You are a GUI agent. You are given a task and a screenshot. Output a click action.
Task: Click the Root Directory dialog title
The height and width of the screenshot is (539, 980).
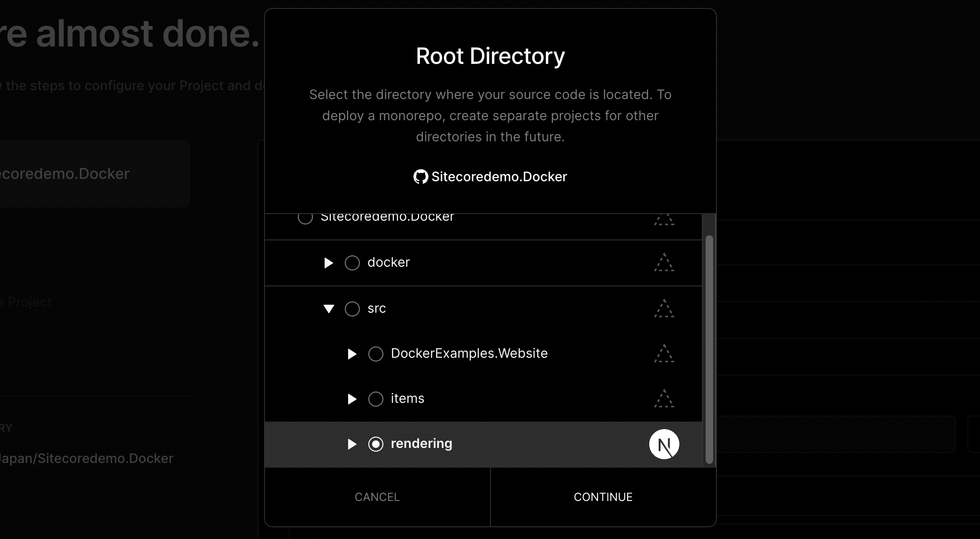coord(490,56)
